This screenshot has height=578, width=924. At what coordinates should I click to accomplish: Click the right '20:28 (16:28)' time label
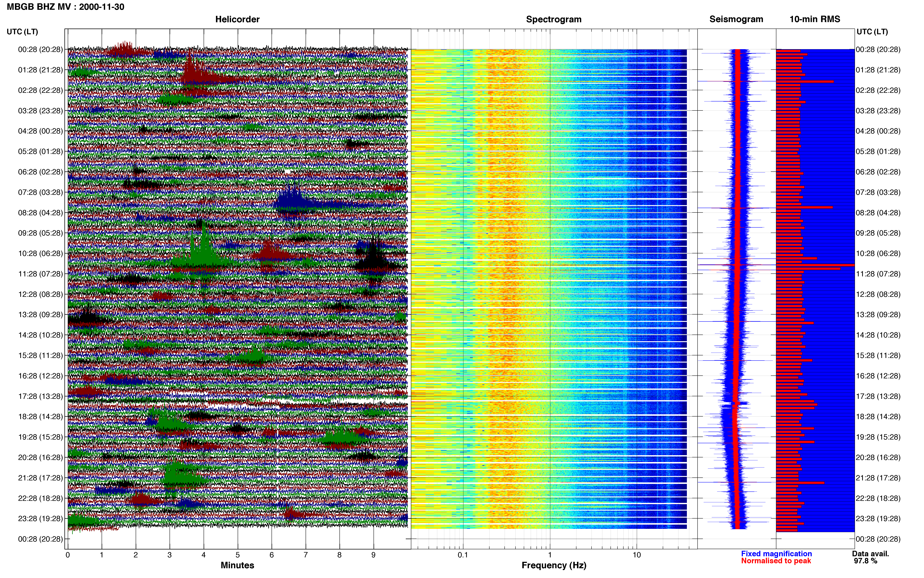878,458
